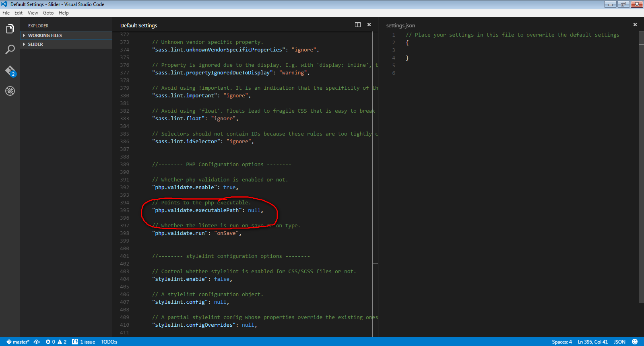Change language mode from JSON
The width and height of the screenshot is (644, 346).
pos(619,342)
